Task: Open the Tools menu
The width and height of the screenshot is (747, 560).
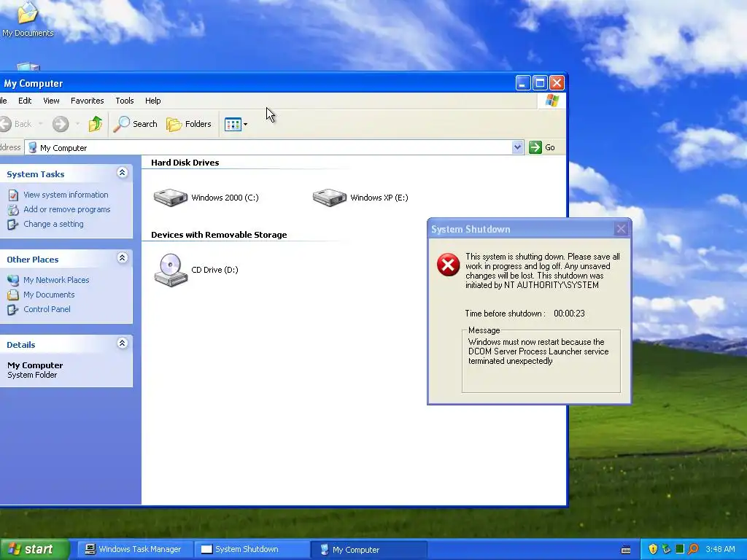Action: 124,101
